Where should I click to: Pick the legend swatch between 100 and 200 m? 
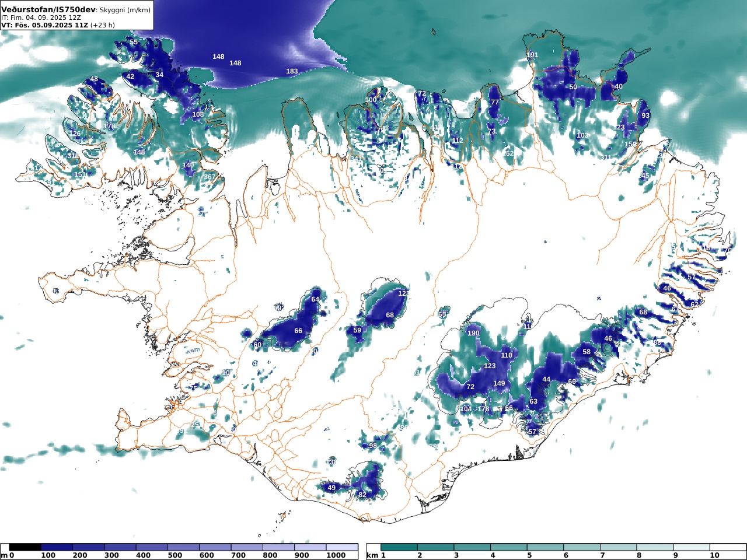click(x=57, y=547)
